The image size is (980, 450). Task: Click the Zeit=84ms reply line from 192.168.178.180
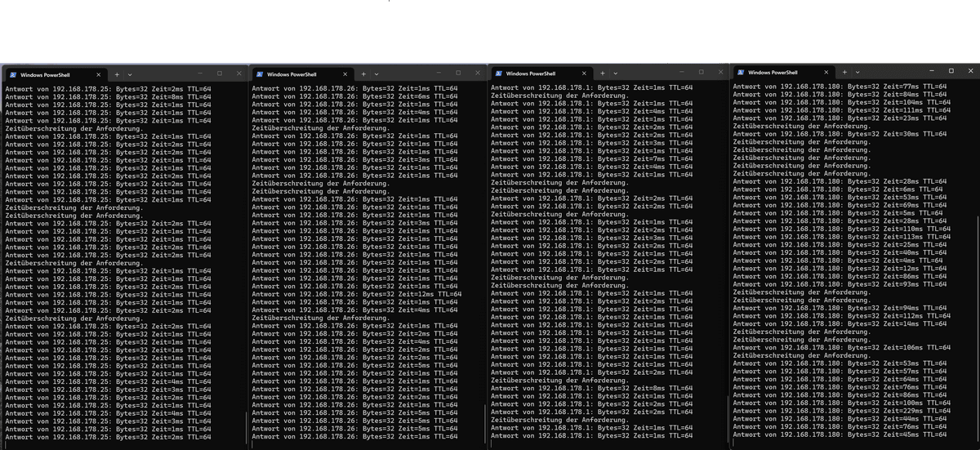[840, 95]
